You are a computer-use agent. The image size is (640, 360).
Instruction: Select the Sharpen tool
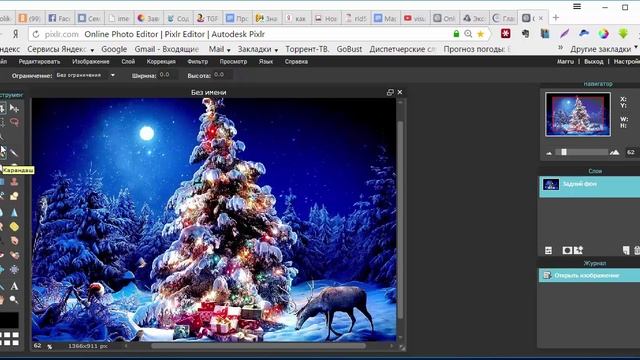[x=14, y=212]
